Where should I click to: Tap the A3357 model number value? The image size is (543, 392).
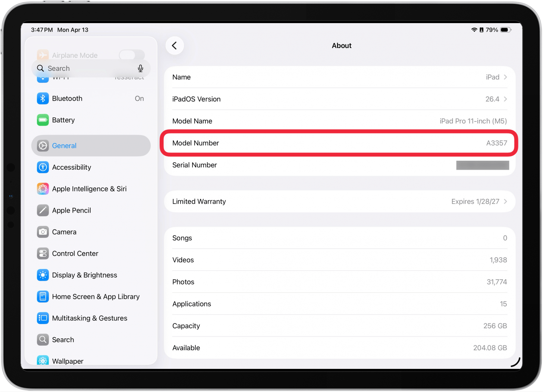tap(496, 143)
